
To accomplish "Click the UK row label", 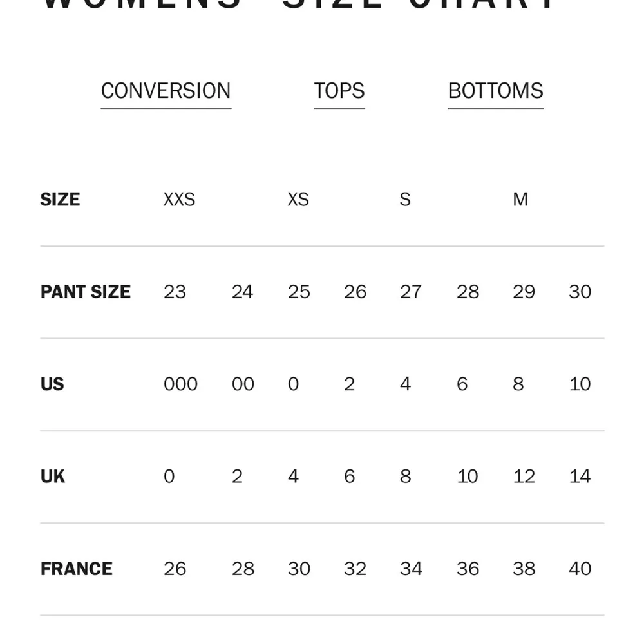I will click(x=53, y=477).
